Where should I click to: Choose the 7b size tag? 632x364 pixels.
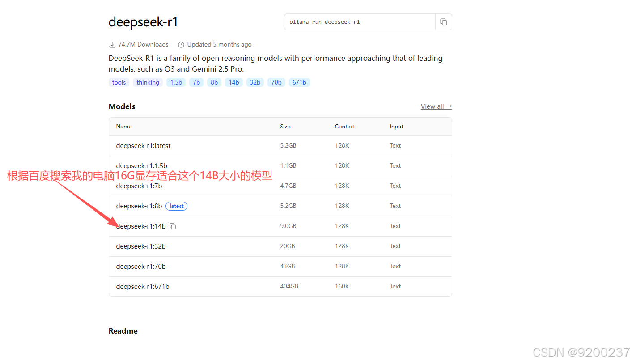pos(196,82)
